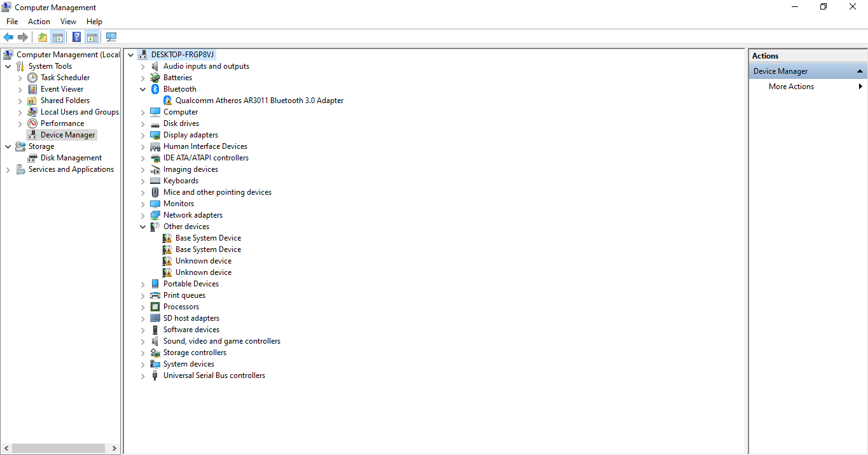Click More Actions in Actions pane
868x455 pixels.
coord(791,87)
